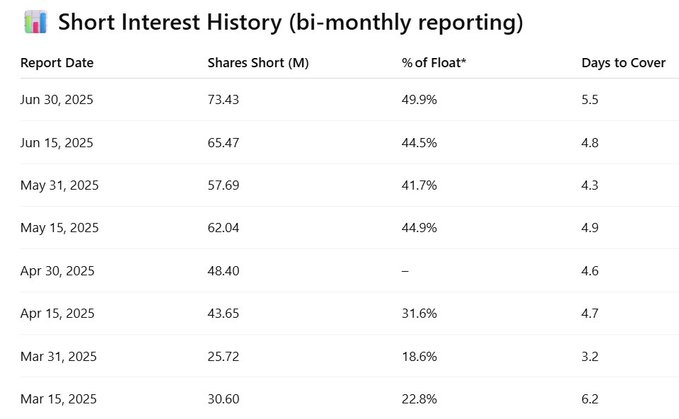Click the 62.04 shares short cell
679x419 pixels.
[224, 228]
